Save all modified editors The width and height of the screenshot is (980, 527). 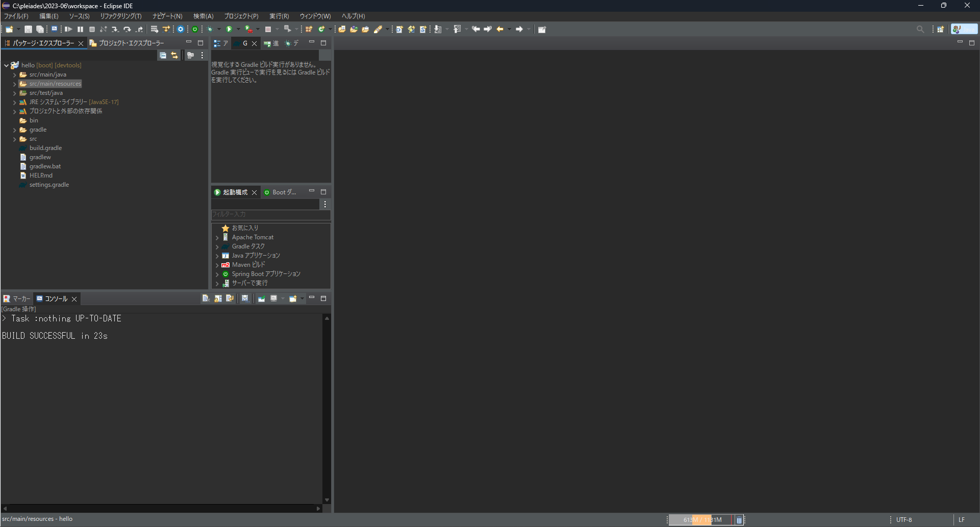[40, 29]
